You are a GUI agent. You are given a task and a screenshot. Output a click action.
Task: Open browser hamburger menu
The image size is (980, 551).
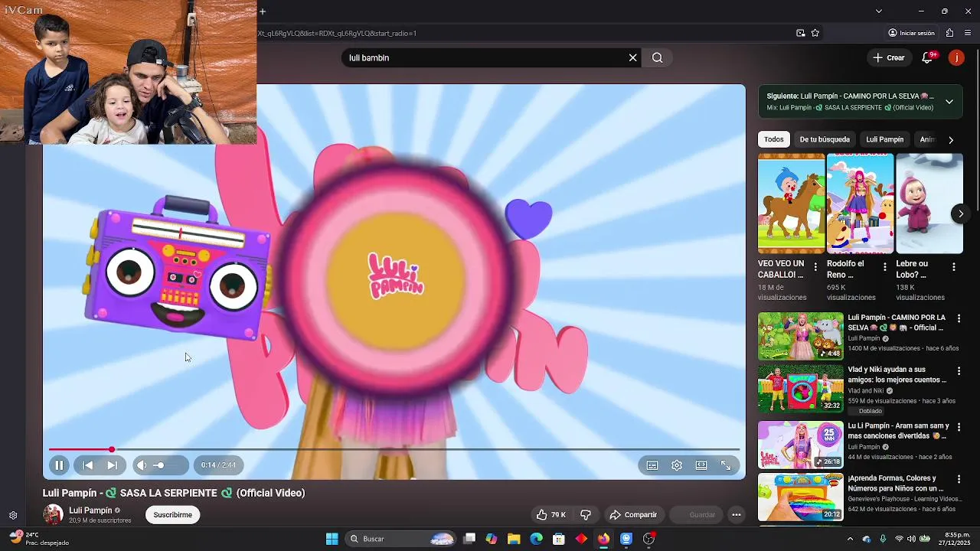[x=968, y=33]
